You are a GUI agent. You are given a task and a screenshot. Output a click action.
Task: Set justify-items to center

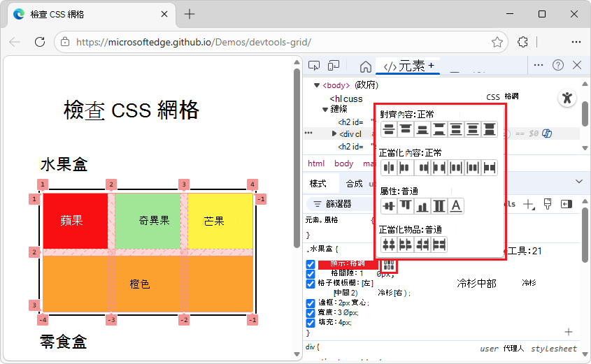(389, 245)
